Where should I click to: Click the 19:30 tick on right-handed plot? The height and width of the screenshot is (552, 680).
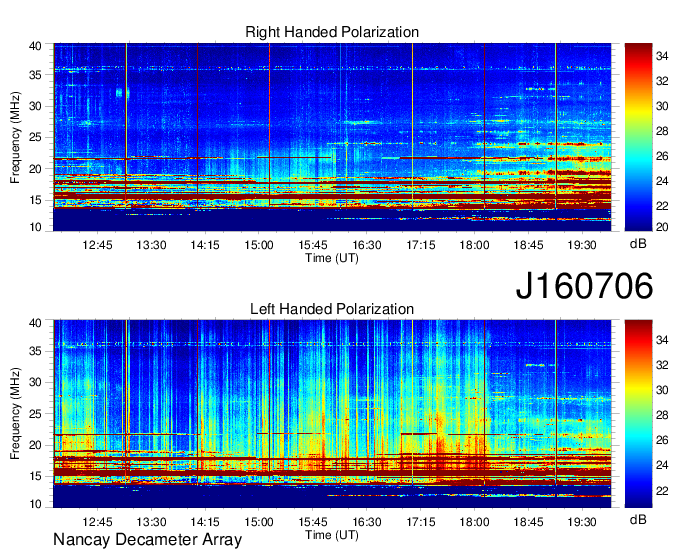point(582,245)
